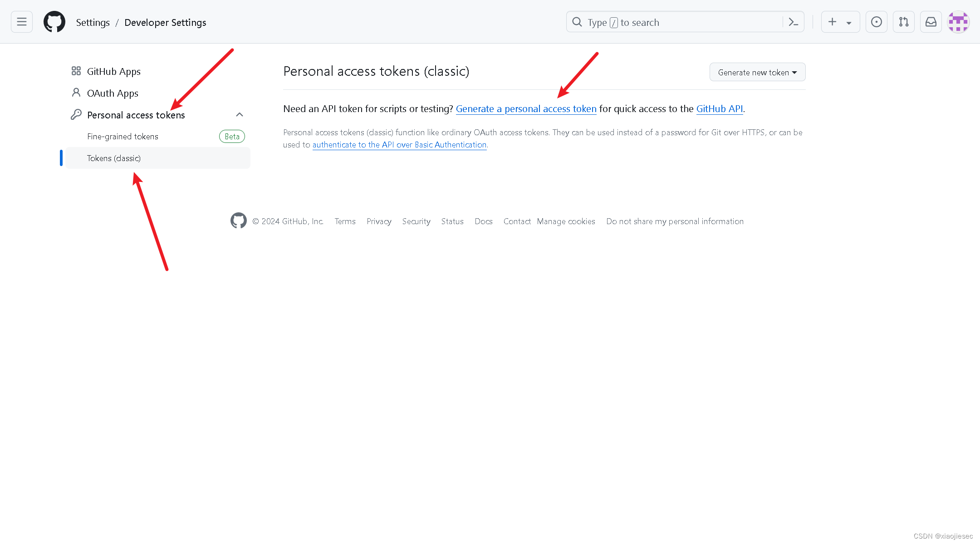Open the Issues icon in header
Screen dimensions: 980x544
876,22
